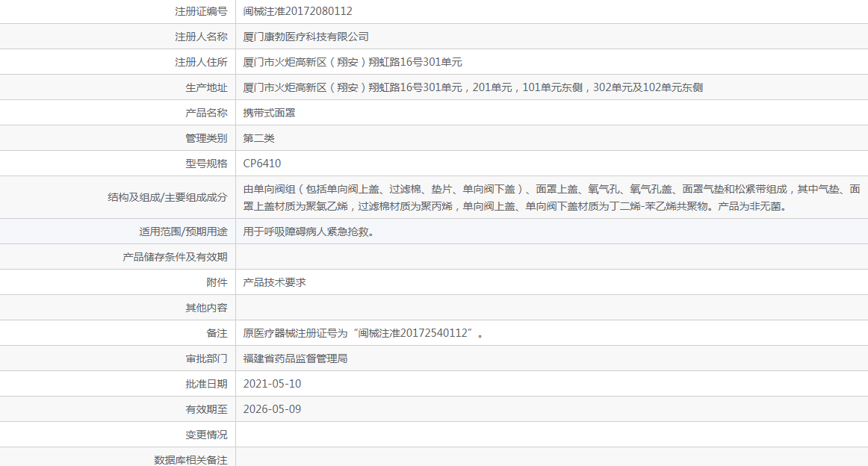Select the 变更情况 label
The width and height of the screenshot is (868, 466).
click(206, 435)
